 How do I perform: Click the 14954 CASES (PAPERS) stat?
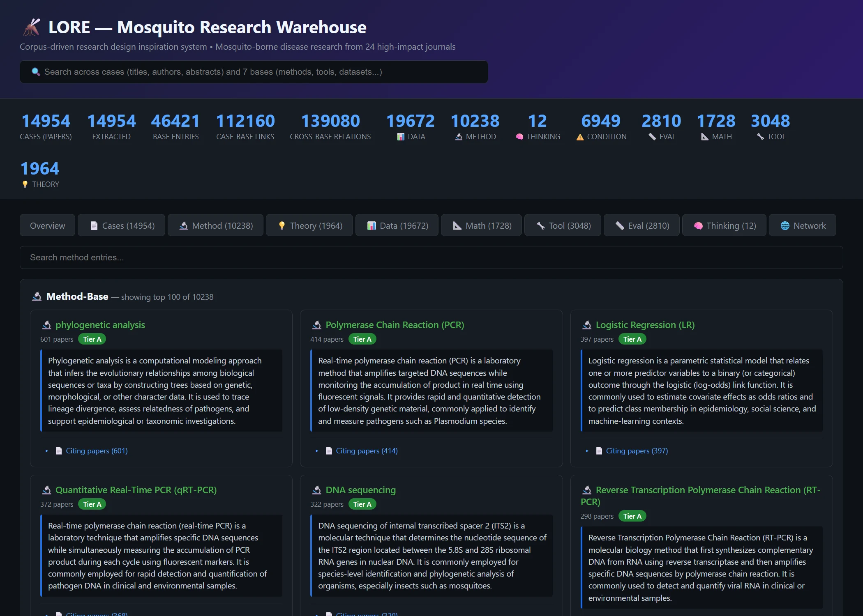coord(46,127)
